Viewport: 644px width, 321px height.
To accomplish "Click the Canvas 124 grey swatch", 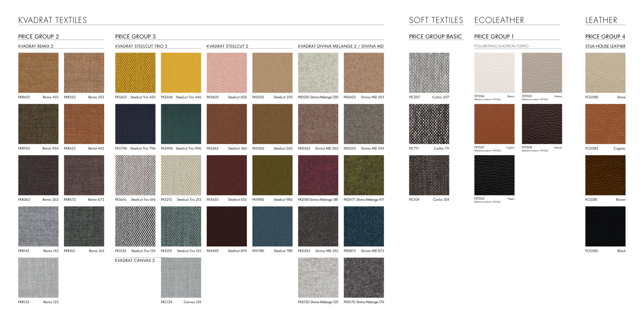I will pyautogui.click(x=181, y=278).
